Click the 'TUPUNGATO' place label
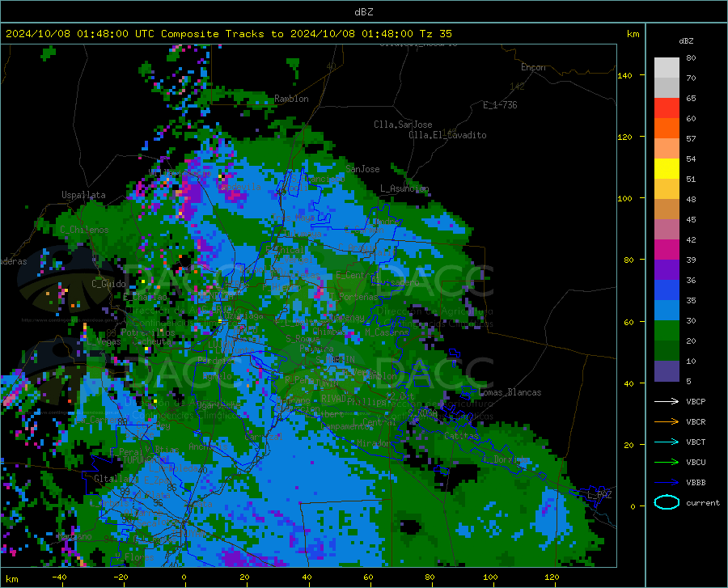 pos(146,459)
